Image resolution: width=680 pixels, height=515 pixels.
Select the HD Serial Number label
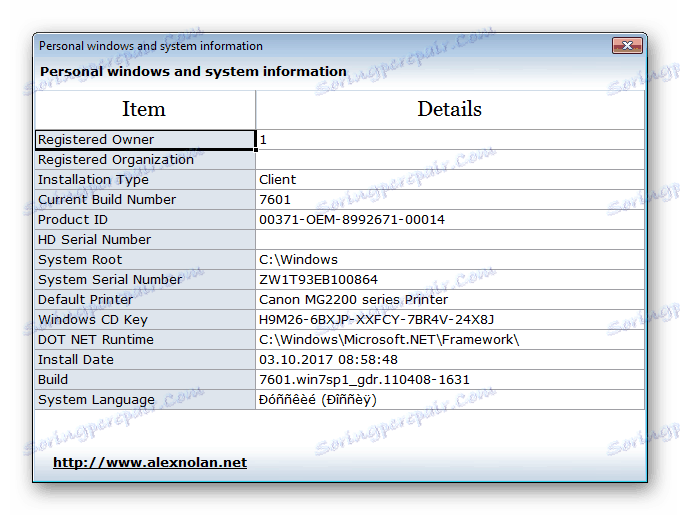coord(145,239)
